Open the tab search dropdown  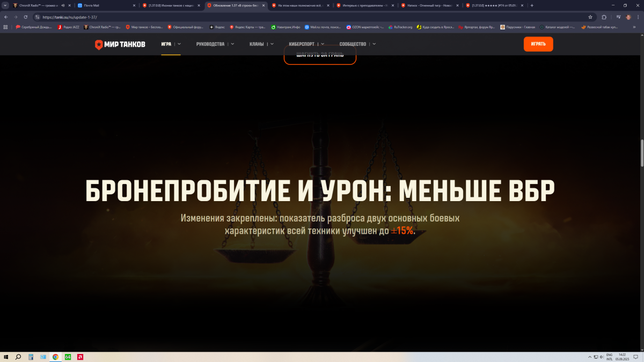click(5, 5)
